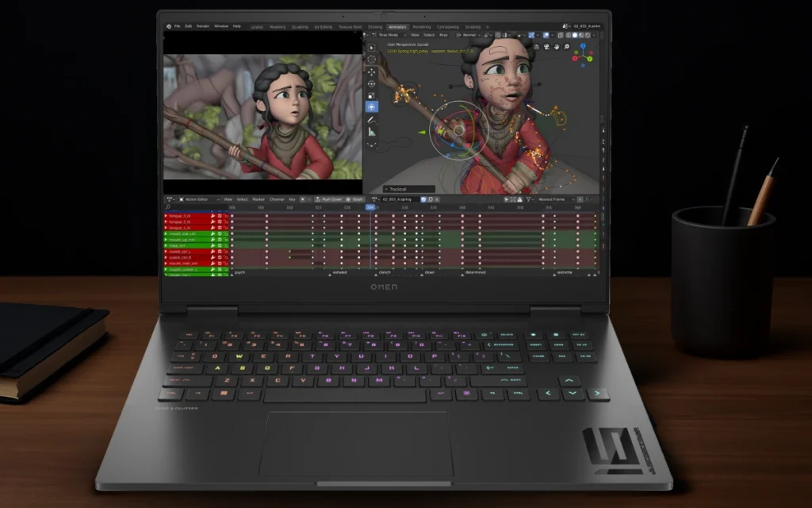Screen dimensions: 812x508
Task: Switch to material preview shading
Action: [x=581, y=35]
